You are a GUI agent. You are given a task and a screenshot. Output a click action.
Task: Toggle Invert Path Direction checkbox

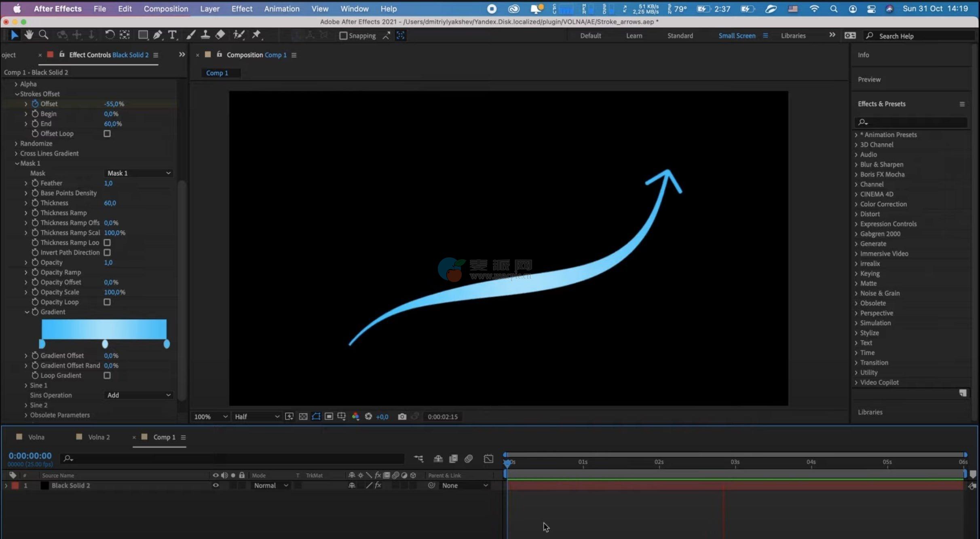pos(107,253)
